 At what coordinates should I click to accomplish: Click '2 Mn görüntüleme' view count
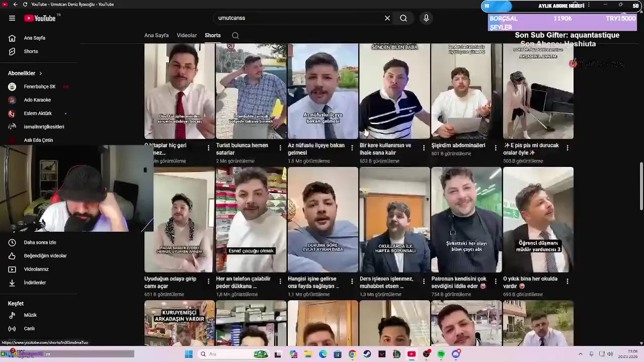(235, 161)
